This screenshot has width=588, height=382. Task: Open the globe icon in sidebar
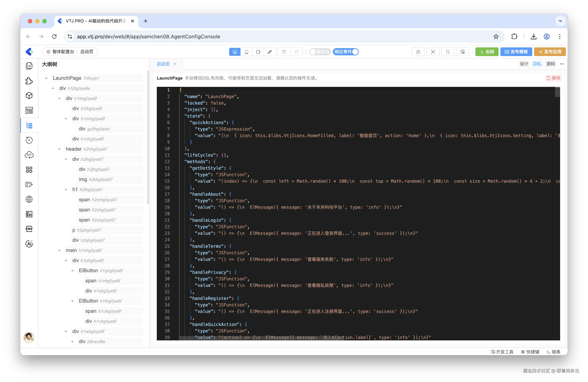[x=29, y=199]
